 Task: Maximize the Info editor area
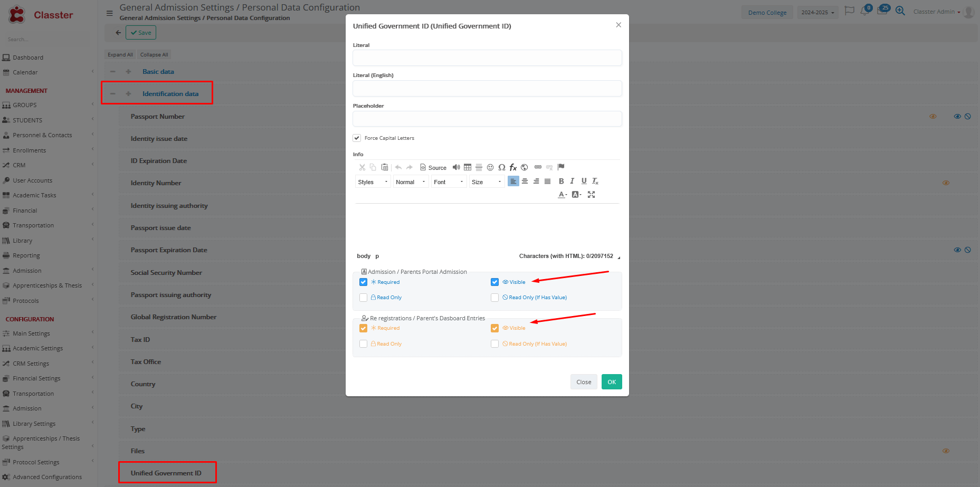[591, 195]
